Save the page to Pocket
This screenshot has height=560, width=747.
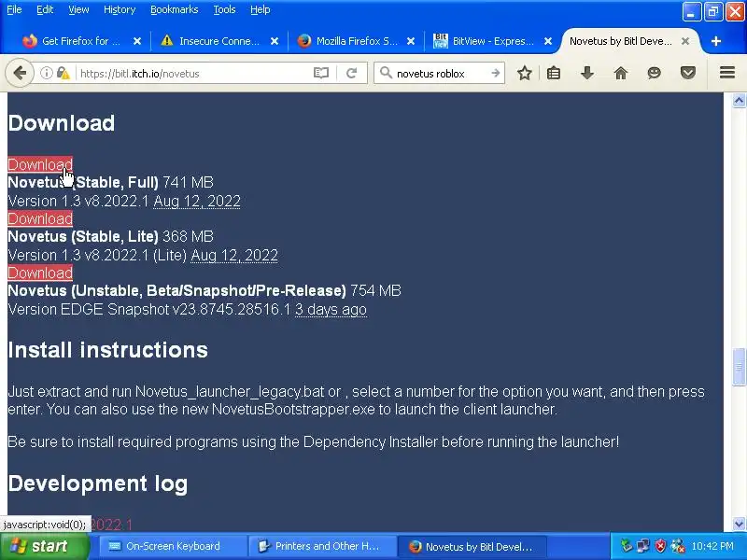click(x=688, y=74)
